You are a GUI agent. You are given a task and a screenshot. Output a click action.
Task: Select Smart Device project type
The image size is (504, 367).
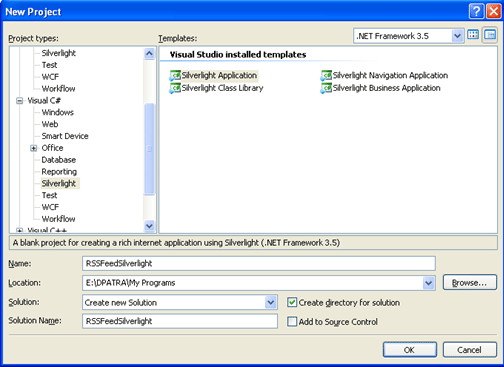coord(65,136)
